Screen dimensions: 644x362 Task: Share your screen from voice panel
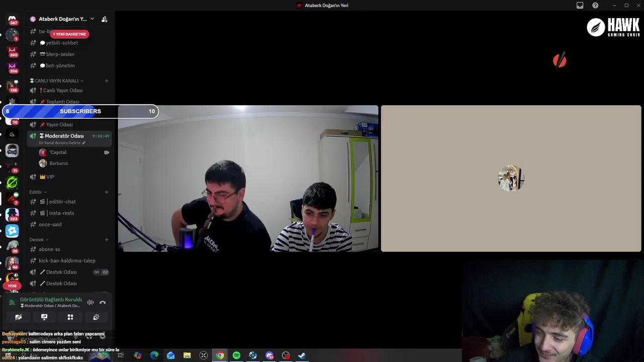click(x=44, y=317)
